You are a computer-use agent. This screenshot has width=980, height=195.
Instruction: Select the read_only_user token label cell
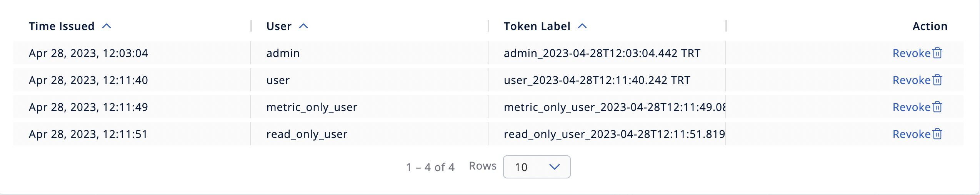pyautogui.click(x=614, y=134)
